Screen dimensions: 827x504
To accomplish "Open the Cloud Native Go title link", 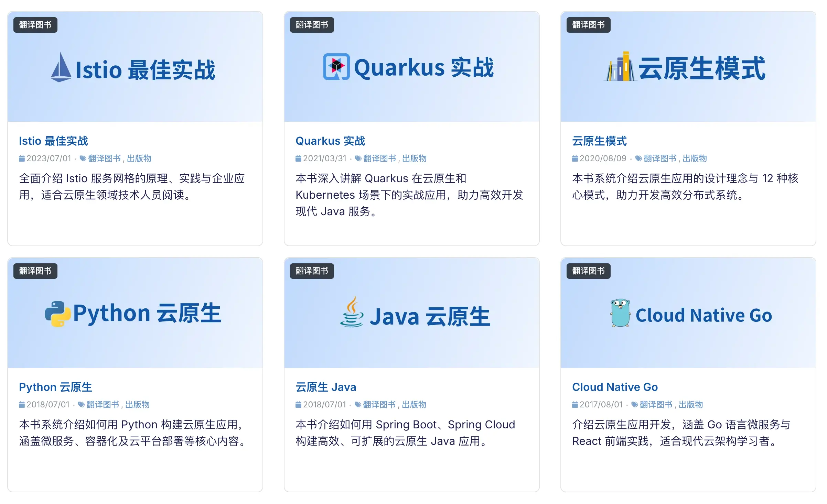I will point(615,387).
